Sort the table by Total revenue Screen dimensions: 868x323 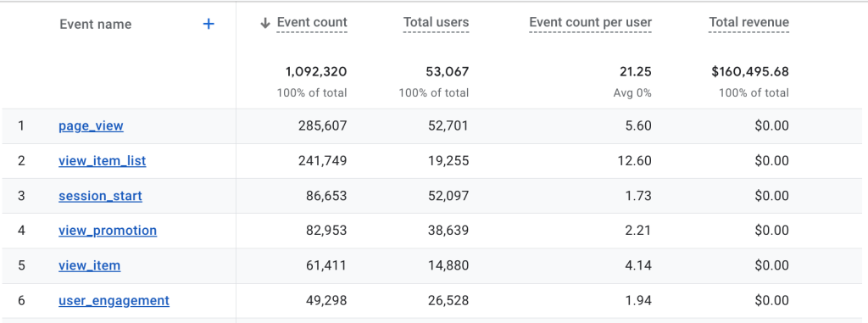pyautogui.click(x=748, y=22)
